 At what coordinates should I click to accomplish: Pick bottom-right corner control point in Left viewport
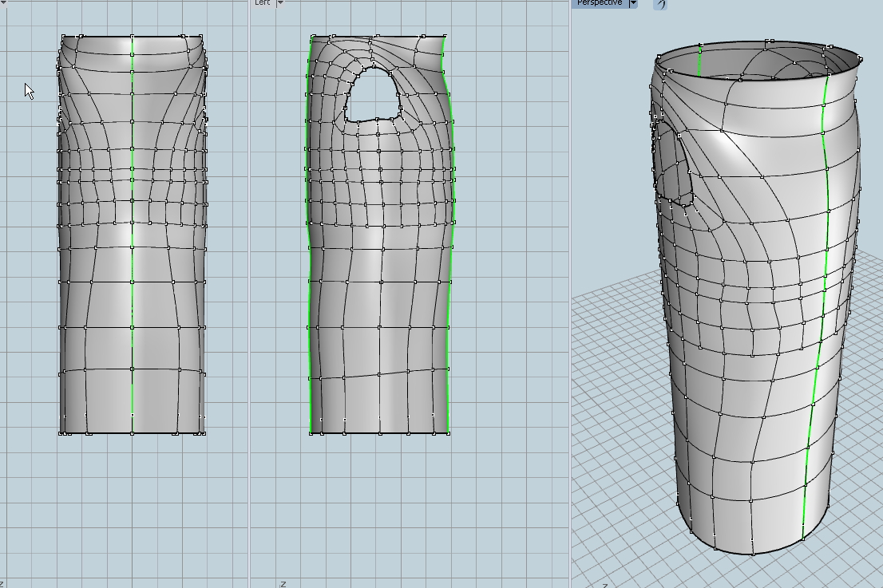coord(449,433)
